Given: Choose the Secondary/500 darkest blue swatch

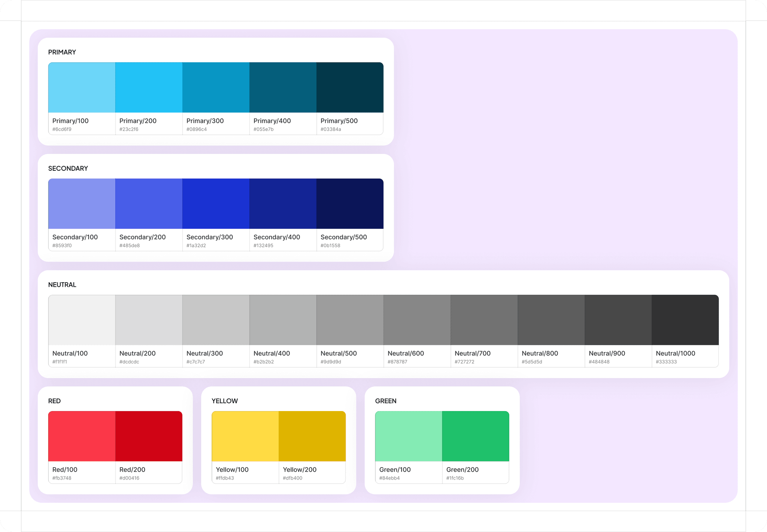Looking at the screenshot, I should pyautogui.click(x=350, y=204).
